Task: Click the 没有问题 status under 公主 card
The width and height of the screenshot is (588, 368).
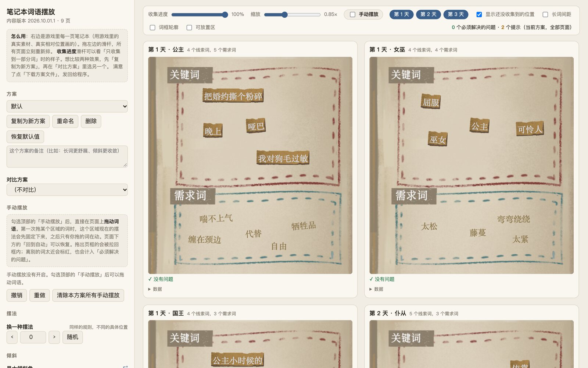Action: pyautogui.click(x=161, y=279)
